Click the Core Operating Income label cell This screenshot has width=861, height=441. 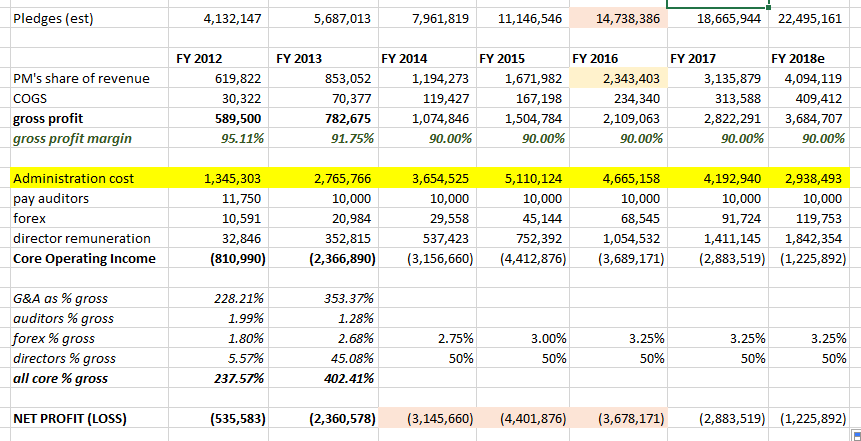85,259
